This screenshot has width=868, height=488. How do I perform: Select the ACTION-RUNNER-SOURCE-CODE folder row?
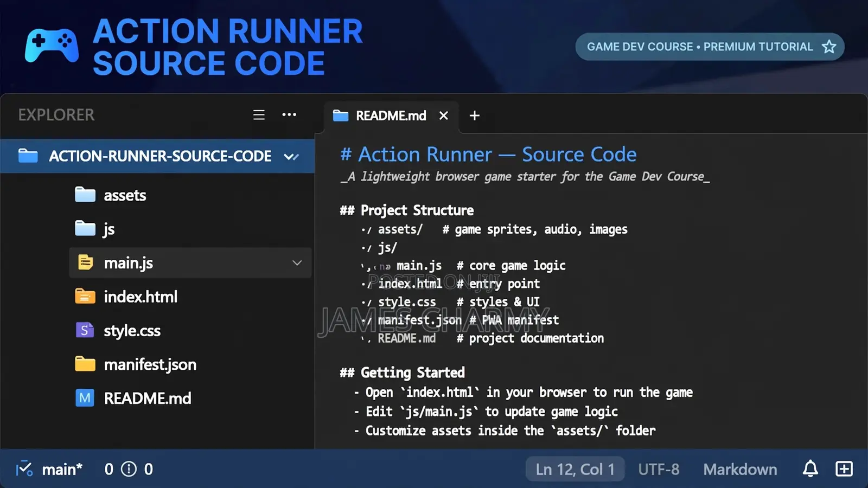[157, 156]
